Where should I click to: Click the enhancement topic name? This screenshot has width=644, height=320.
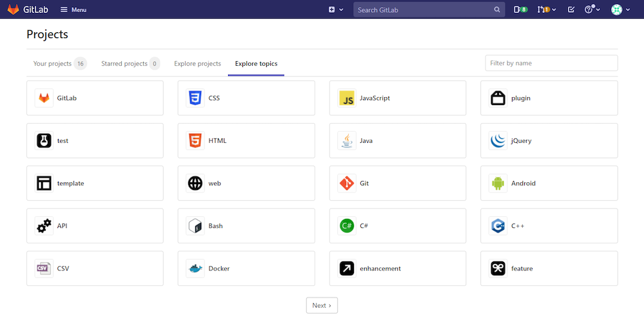380,268
